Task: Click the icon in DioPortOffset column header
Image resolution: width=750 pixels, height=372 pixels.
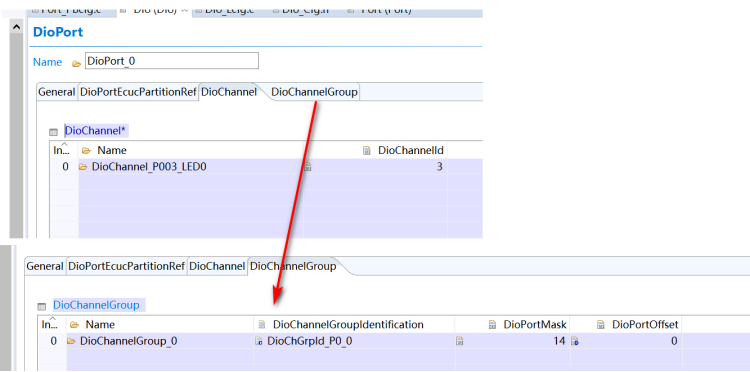Action: (x=601, y=325)
